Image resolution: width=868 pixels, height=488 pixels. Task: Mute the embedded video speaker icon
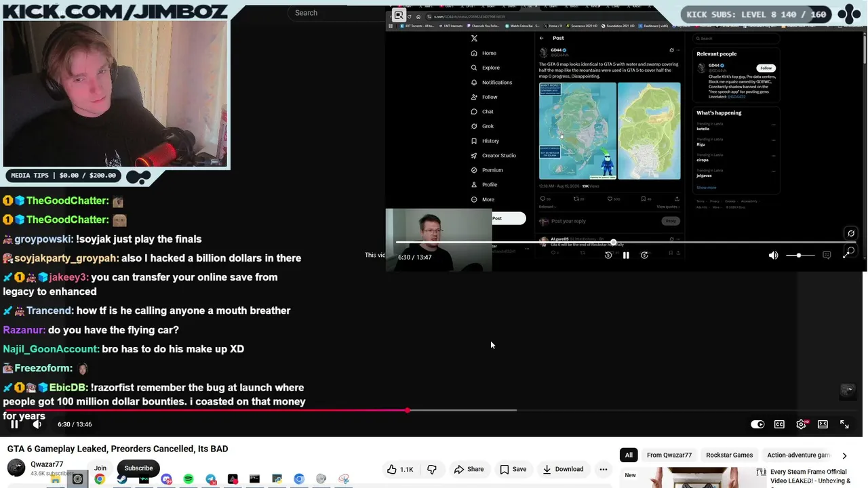pos(773,256)
